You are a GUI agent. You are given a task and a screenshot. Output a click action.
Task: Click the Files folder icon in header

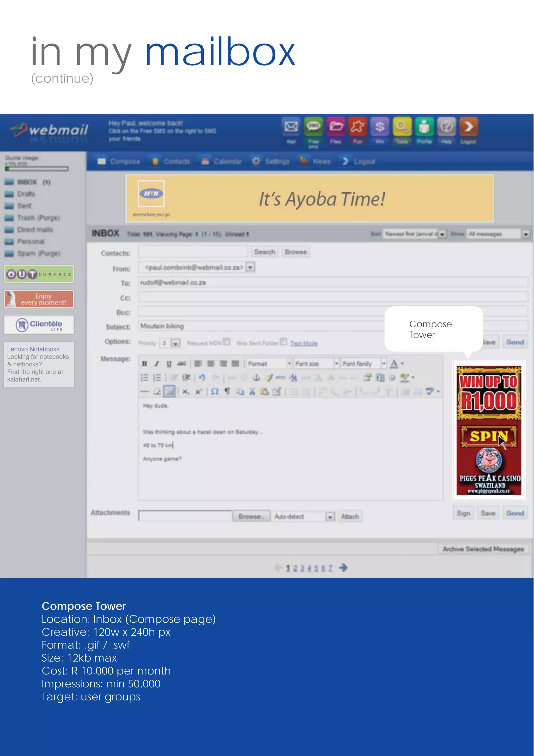[336, 127]
